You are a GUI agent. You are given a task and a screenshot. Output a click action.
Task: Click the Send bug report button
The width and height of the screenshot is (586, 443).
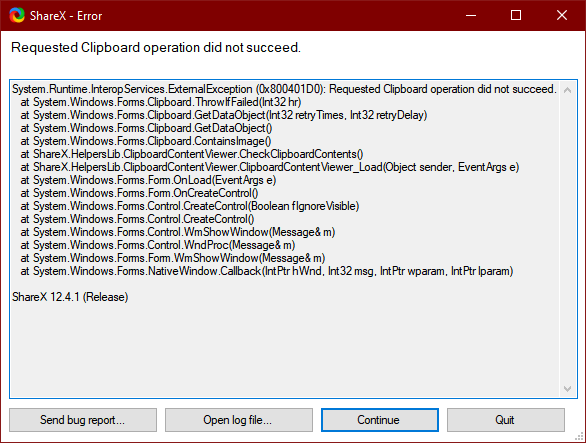pos(83,420)
